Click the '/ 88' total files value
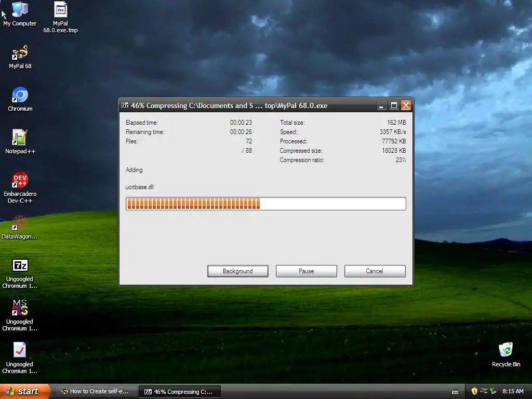 point(247,151)
